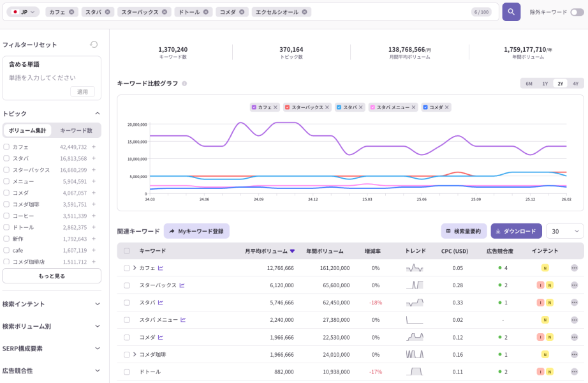Remove コメダ series from graph legend
The width and height of the screenshot is (588, 383).
point(446,107)
